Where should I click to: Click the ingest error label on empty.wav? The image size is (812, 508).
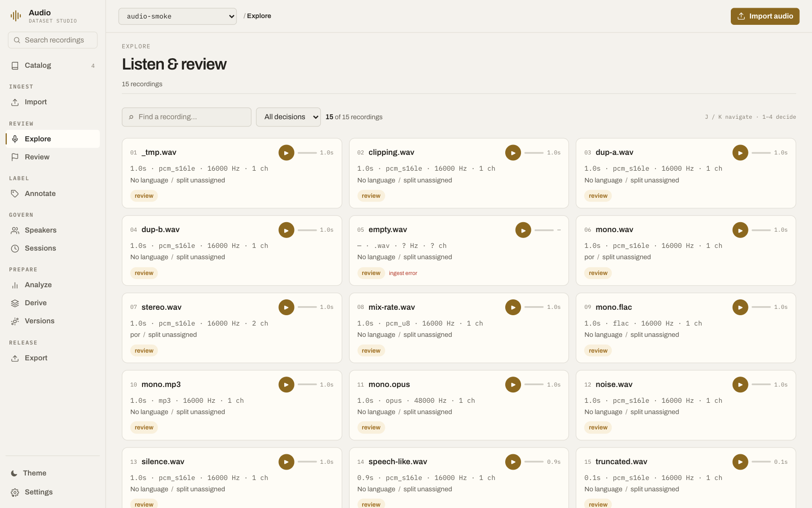(x=403, y=273)
